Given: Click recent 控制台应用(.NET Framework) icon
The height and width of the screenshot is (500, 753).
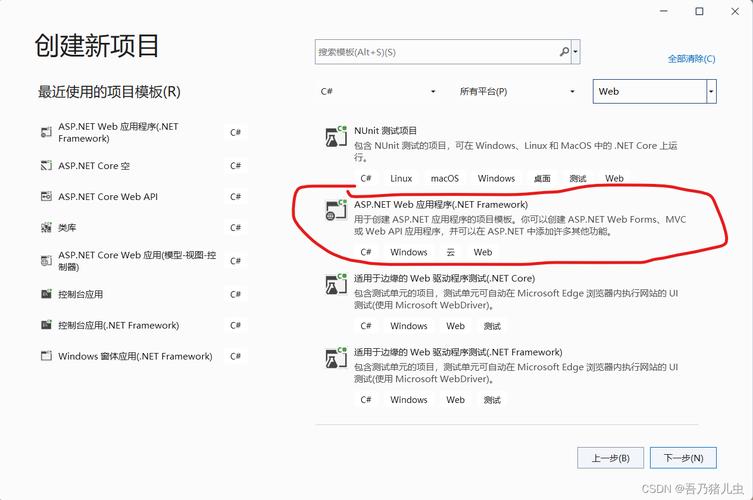Looking at the screenshot, I should point(46,325).
